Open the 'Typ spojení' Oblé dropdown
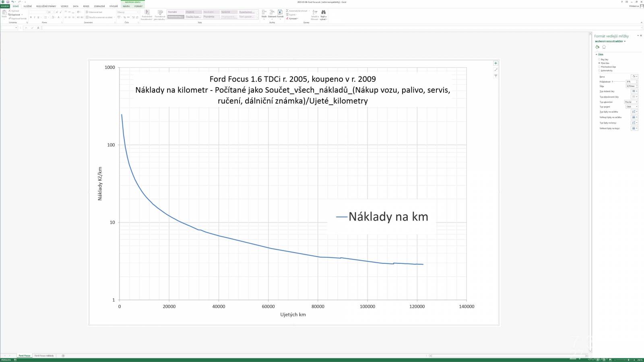Image resolution: width=644 pixels, height=362 pixels. click(x=632, y=107)
